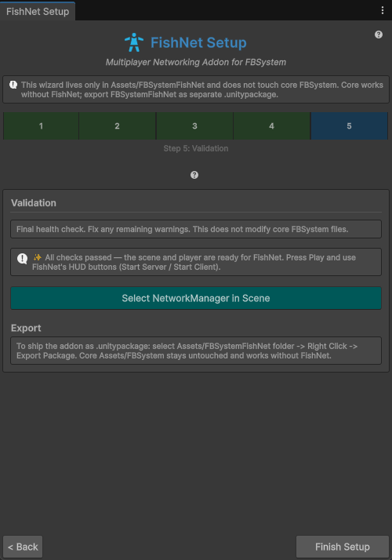392x560 pixels.
Task: Click the All checks passed message text
Action: [194, 262]
